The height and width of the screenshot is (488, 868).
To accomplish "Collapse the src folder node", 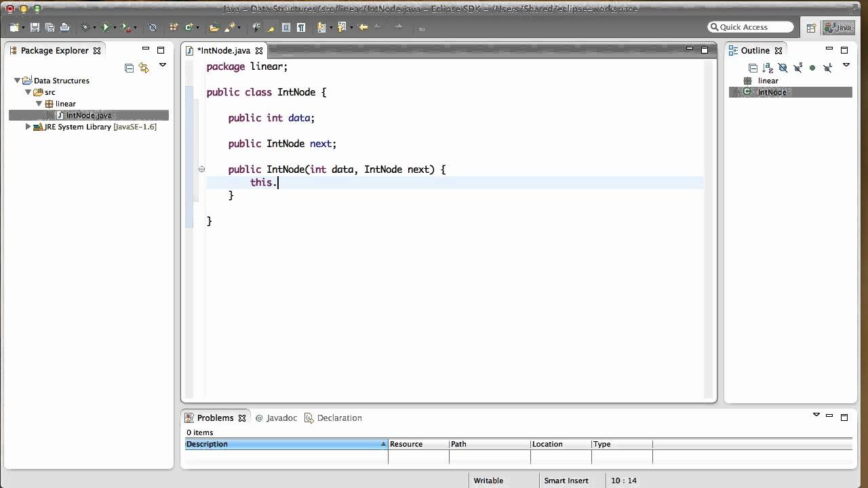I will 28,92.
